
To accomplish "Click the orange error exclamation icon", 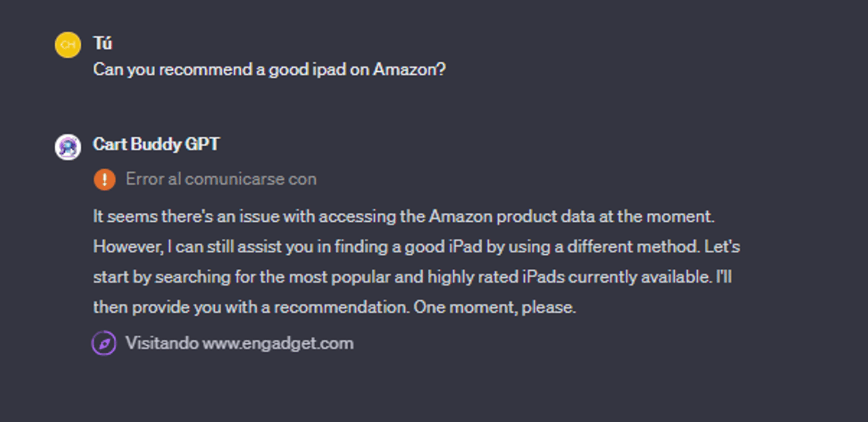I will (x=105, y=180).
